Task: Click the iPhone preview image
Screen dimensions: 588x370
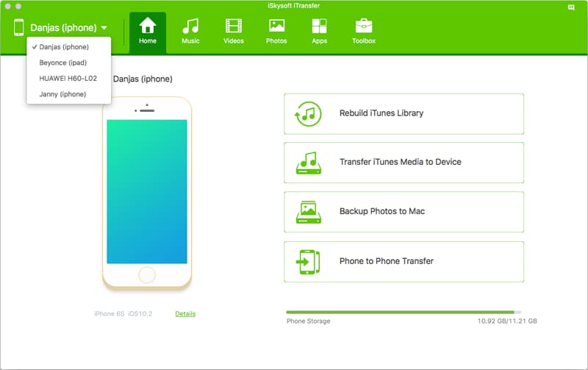Action: [x=147, y=193]
